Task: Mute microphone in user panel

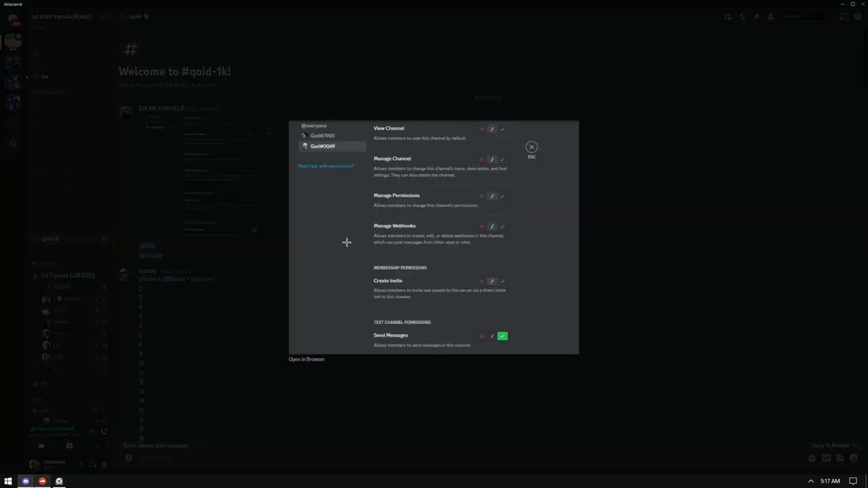Action: [x=81, y=464]
